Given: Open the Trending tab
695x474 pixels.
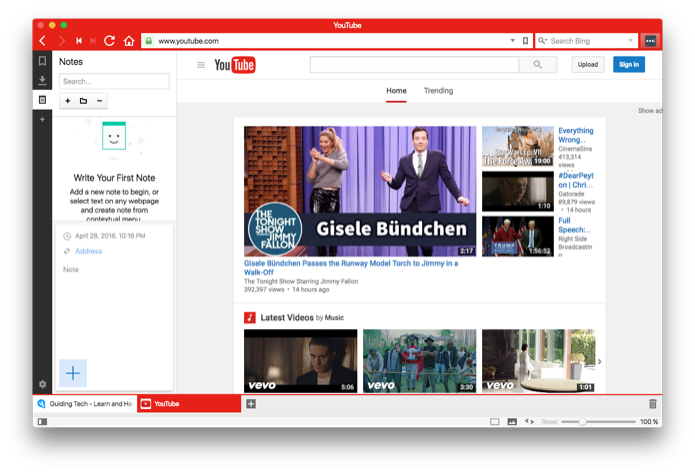Looking at the screenshot, I should coord(438,91).
